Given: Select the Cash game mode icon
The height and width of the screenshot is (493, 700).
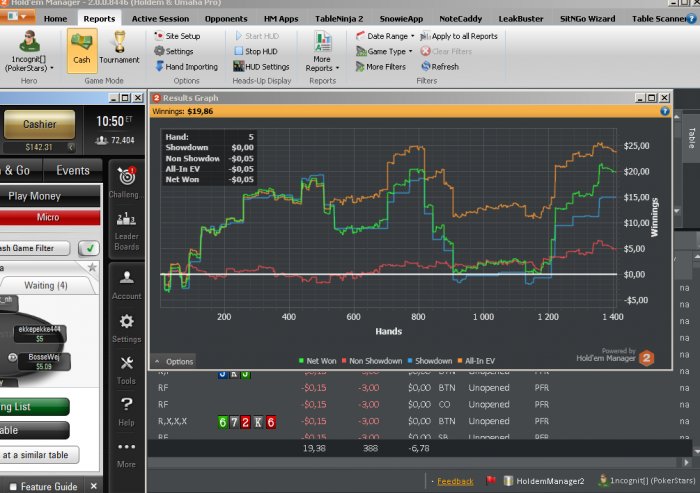Looking at the screenshot, I should tap(81, 47).
